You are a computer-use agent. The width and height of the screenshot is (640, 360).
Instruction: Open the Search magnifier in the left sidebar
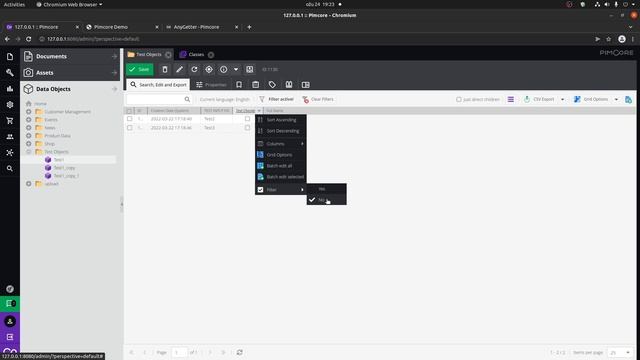click(x=10, y=168)
